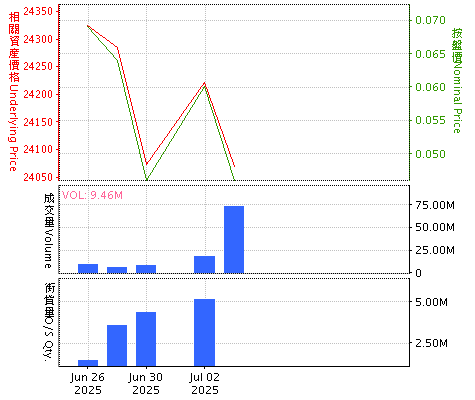The image size is (475, 400).
Task: Click the green Nominal Price axis title
Action: [x=457, y=81]
